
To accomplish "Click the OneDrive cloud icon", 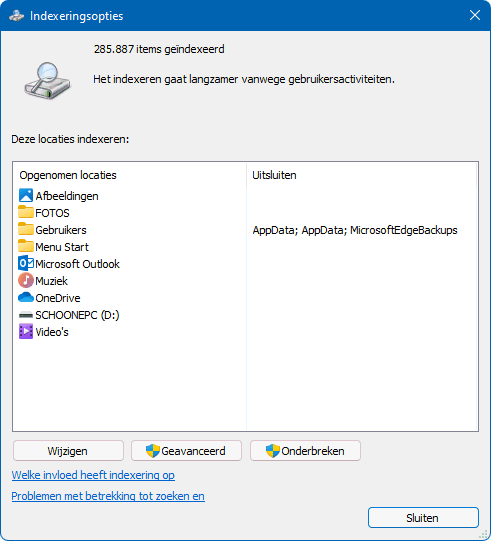I will coord(26,297).
